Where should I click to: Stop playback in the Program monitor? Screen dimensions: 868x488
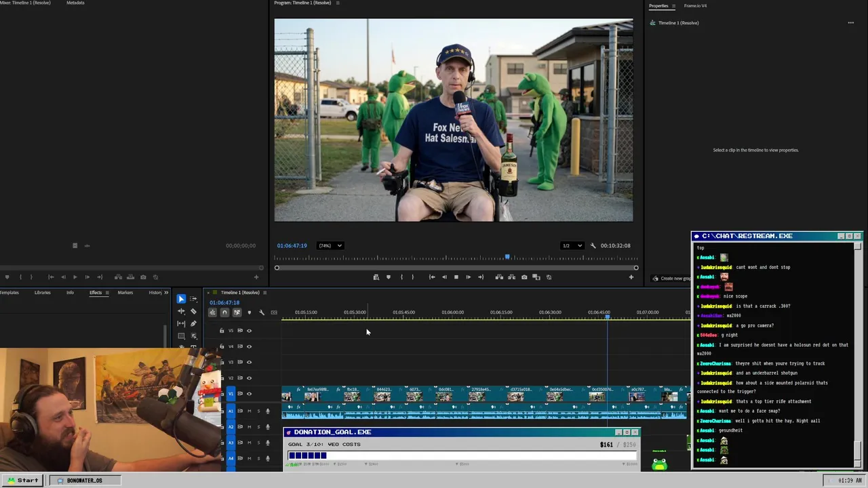(x=456, y=277)
